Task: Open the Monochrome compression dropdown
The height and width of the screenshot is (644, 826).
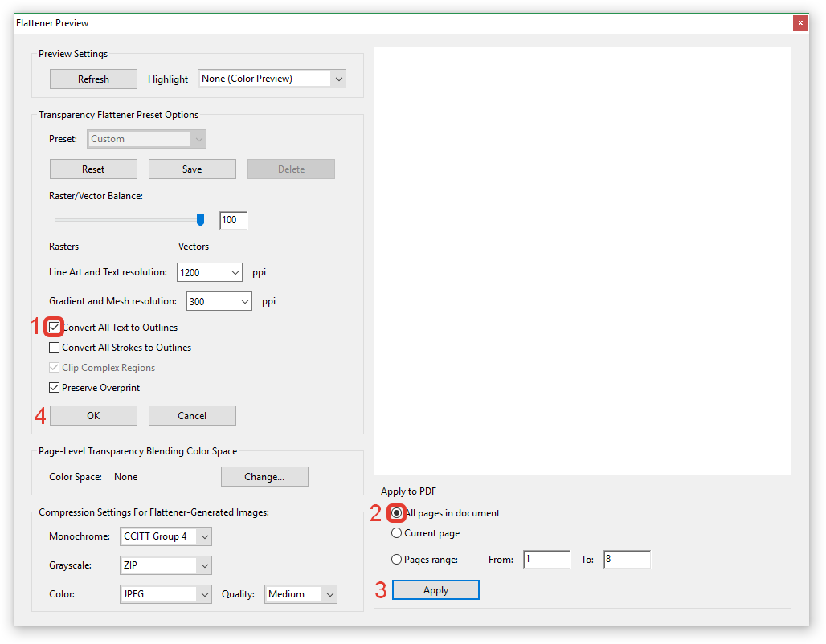Action: (166, 536)
